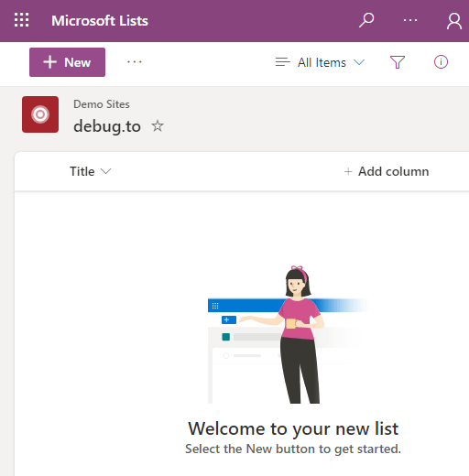
Task: Open the All Items view dropdown
Action: coord(320,62)
